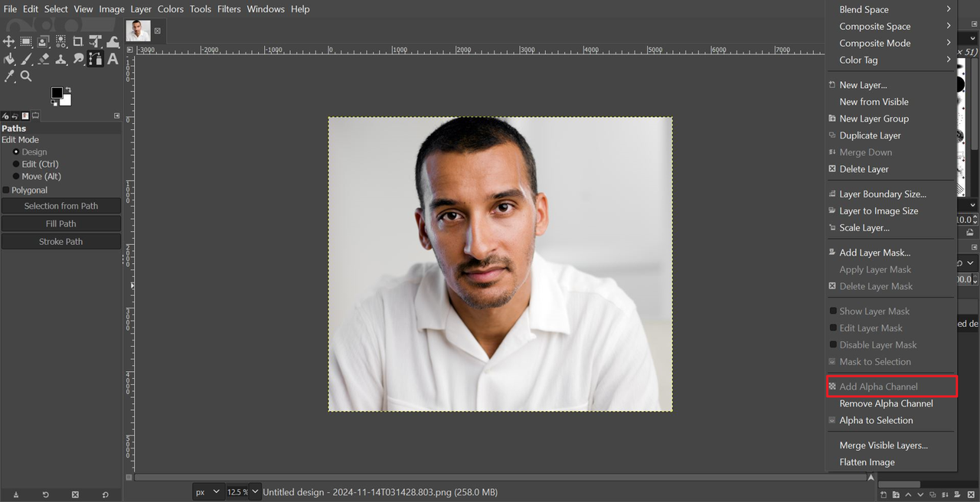Click the zoom percentage field 12.5 %

coord(237,492)
